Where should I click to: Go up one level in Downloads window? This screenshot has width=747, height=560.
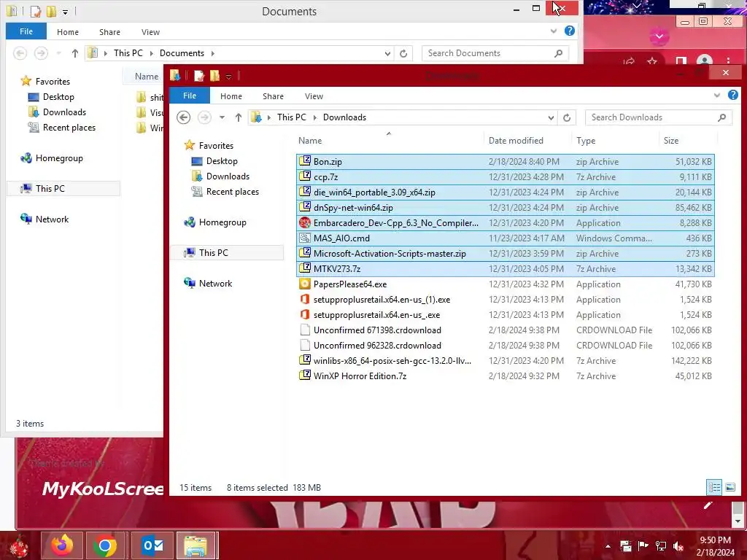coord(239,117)
